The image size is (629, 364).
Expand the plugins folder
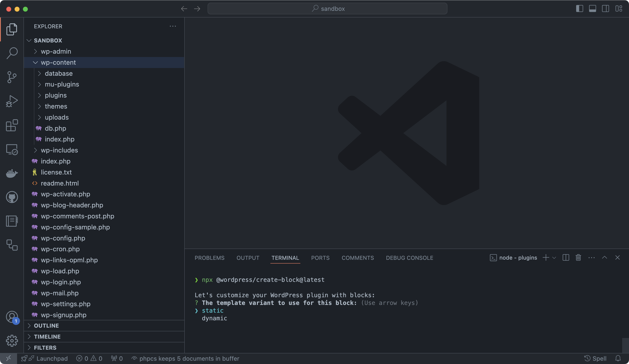104,95
